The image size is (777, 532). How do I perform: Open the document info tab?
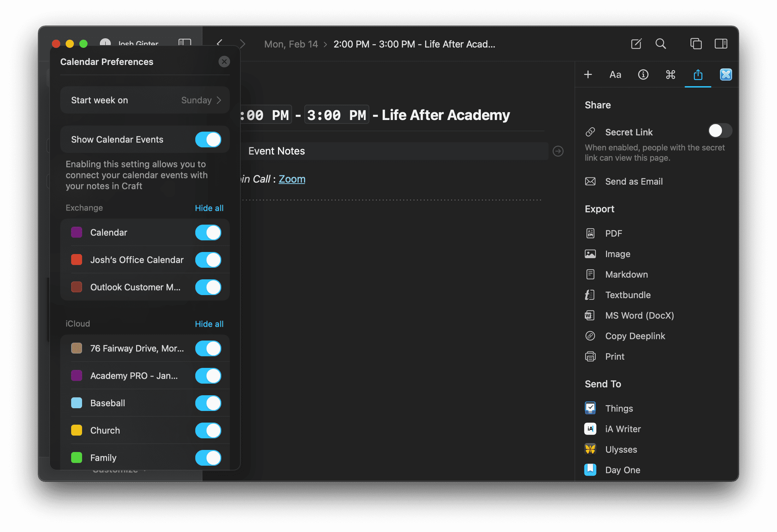[643, 75]
